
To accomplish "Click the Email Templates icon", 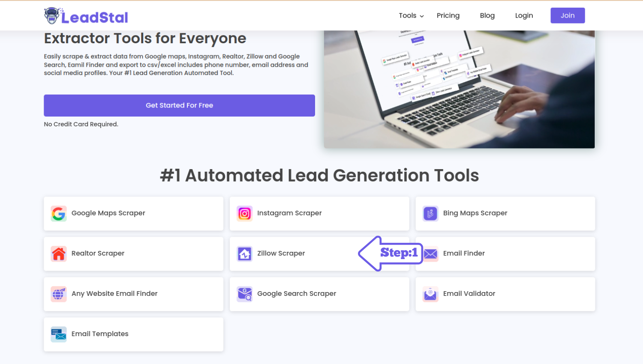I will click(59, 334).
